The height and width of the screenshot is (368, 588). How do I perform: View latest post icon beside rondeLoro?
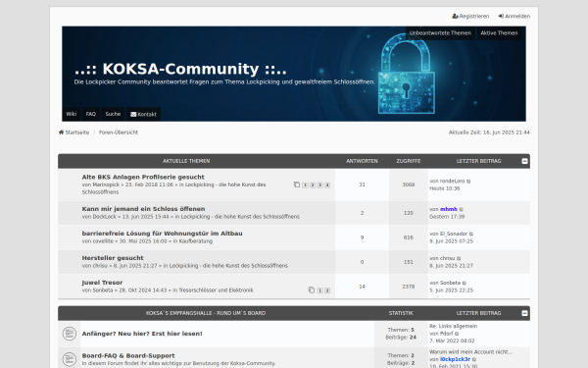tap(468, 182)
